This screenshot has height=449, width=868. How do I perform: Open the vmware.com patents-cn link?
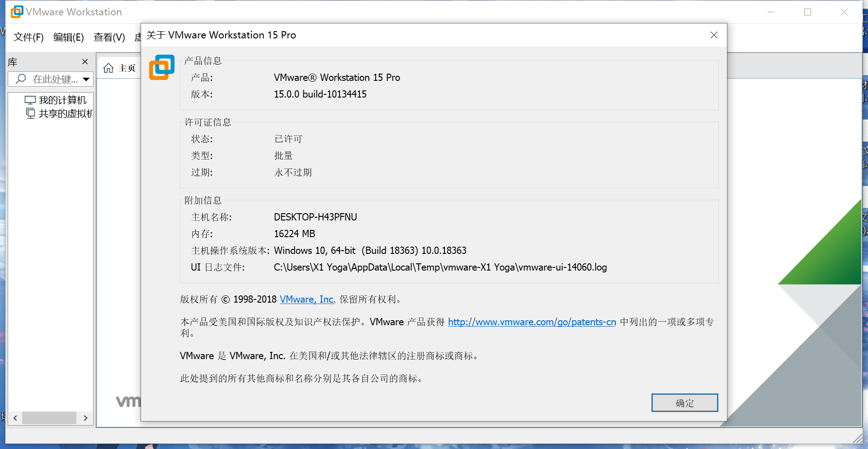point(532,322)
